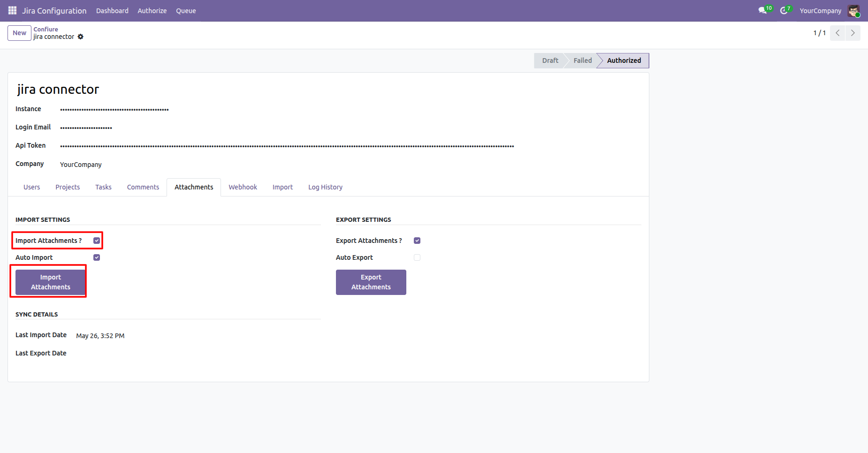Select the Attachments tab
The height and width of the screenshot is (453, 868).
[194, 187]
